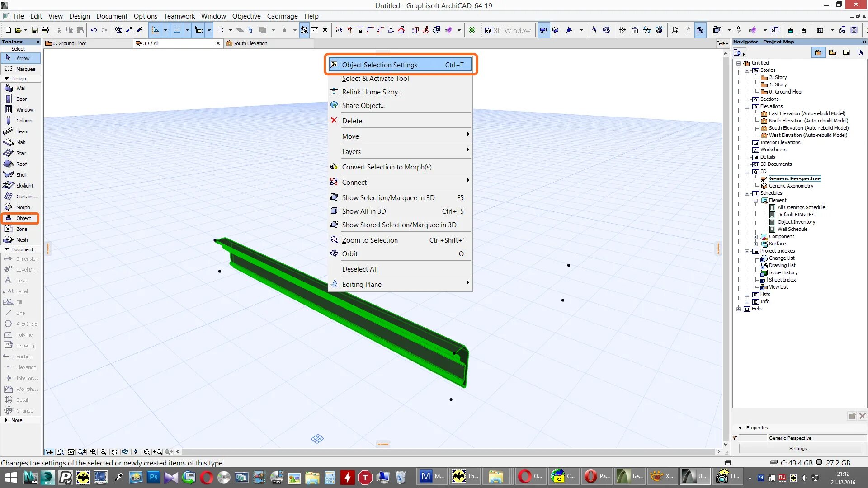Select the Wall tool in Toolbox
The height and width of the screenshot is (488, 868).
(x=21, y=88)
